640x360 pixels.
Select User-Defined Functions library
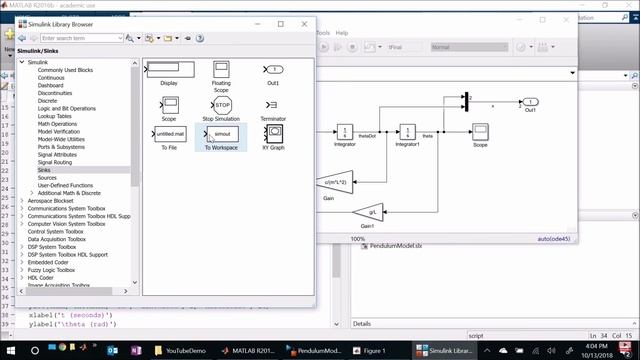65,185
